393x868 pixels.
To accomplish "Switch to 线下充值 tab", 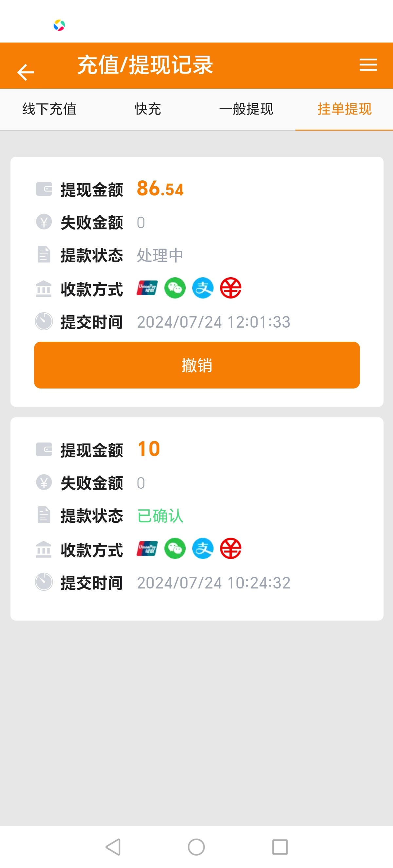I will (49, 109).
